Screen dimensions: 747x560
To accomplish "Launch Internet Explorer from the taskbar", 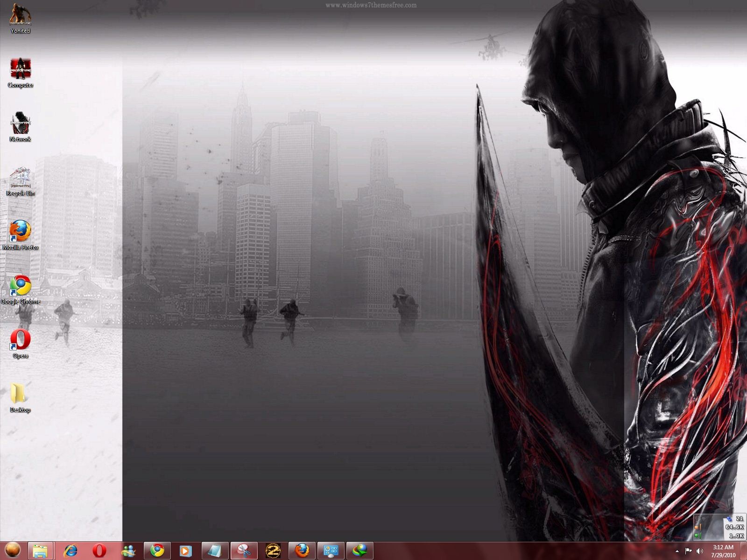I will click(70, 551).
